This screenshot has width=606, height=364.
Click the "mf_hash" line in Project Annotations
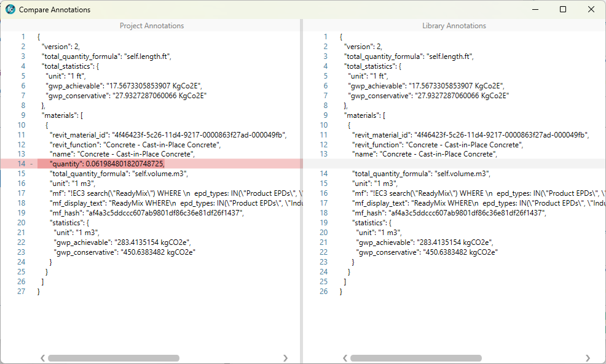[146, 213]
